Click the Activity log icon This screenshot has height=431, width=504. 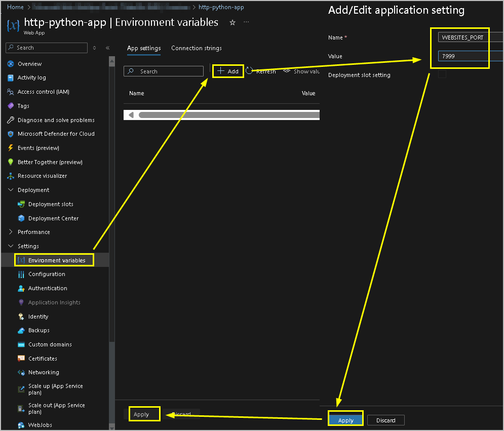tap(11, 78)
